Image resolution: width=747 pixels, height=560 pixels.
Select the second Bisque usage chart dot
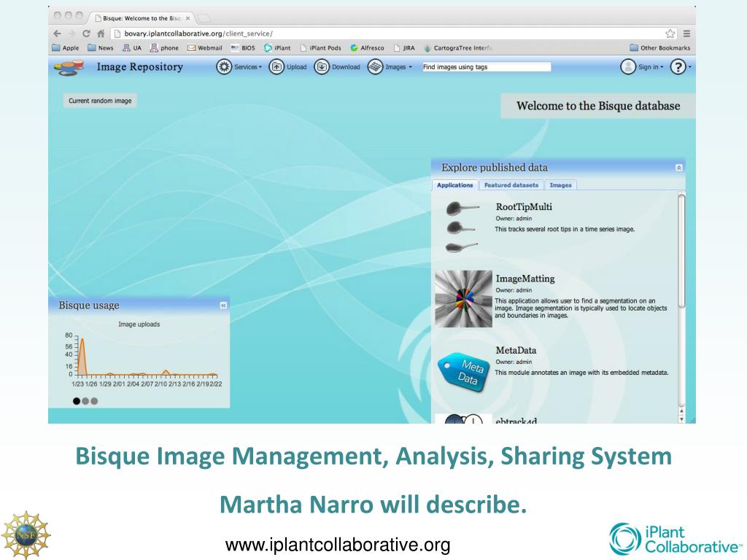[85, 401]
